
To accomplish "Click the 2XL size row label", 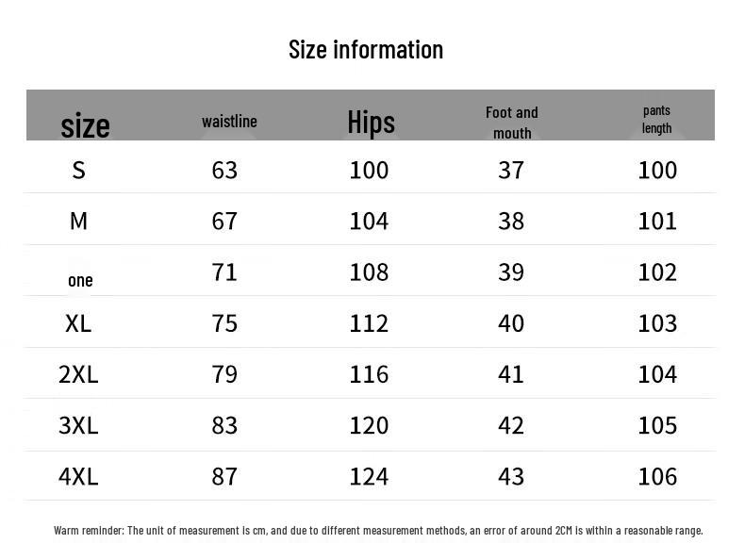I will point(78,374).
